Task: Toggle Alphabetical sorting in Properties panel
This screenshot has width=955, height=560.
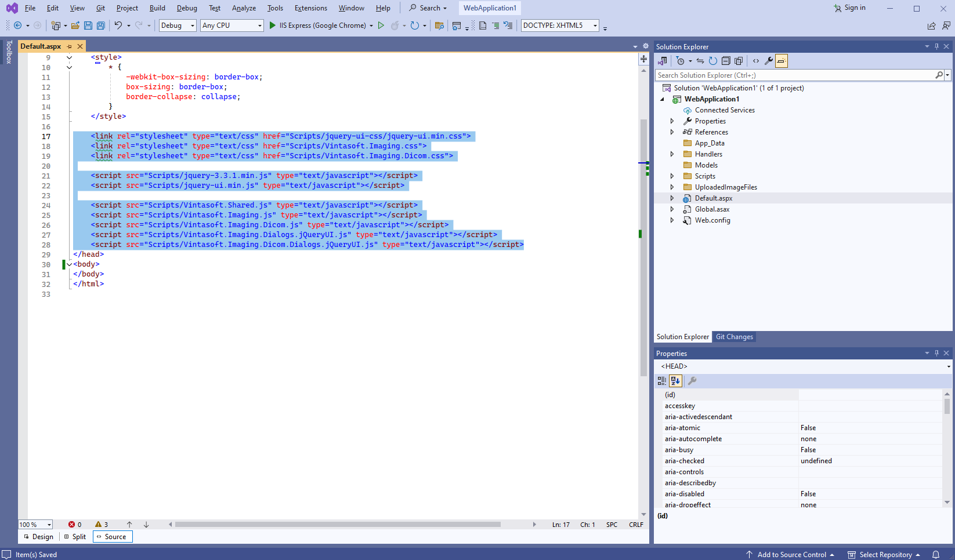Action: pyautogui.click(x=675, y=381)
